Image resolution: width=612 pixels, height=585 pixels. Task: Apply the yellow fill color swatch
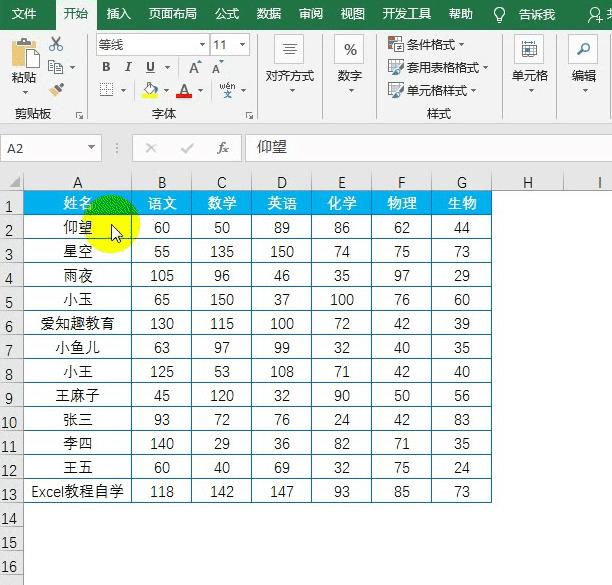tap(149, 90)
